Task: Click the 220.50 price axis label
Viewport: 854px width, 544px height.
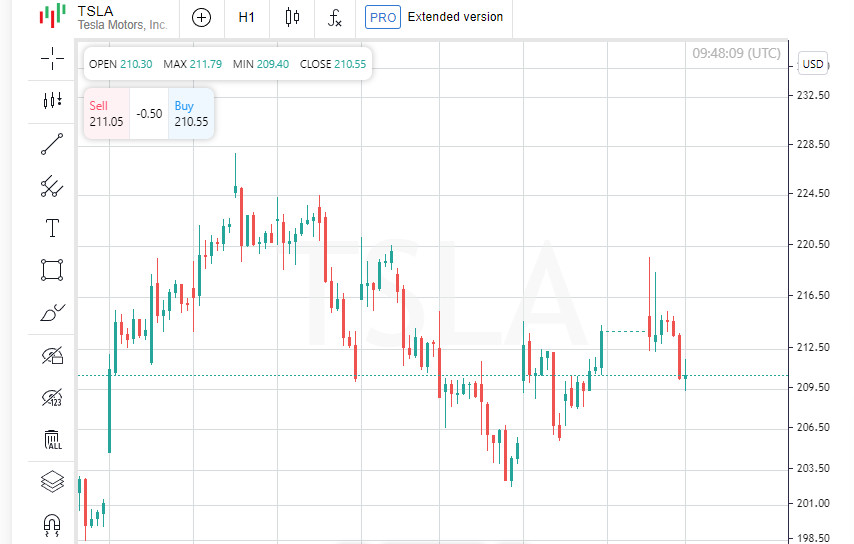Action: [813, 245]
